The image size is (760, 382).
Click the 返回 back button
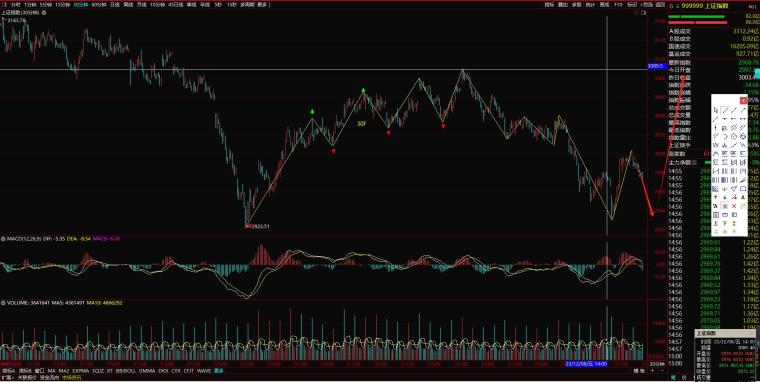point(660,4)
